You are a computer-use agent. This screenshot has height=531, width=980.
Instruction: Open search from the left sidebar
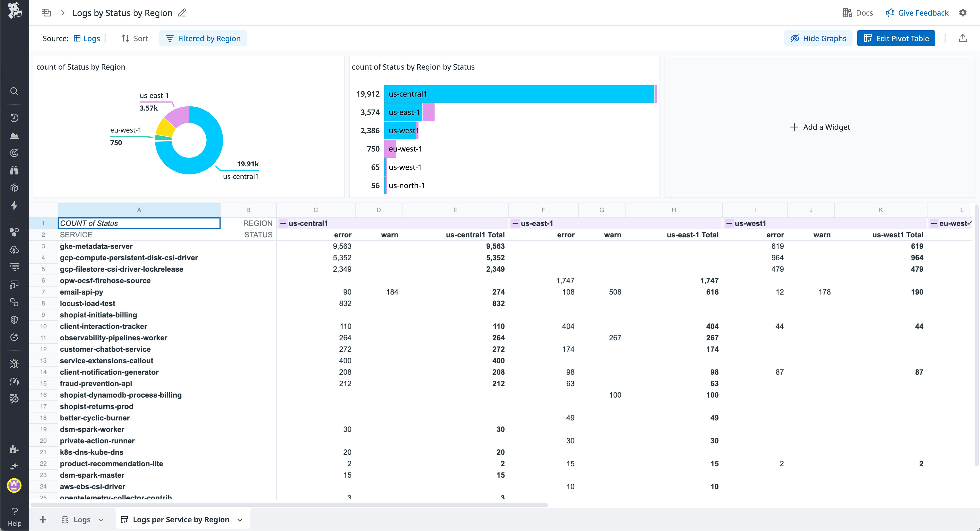tap(14, 91)
